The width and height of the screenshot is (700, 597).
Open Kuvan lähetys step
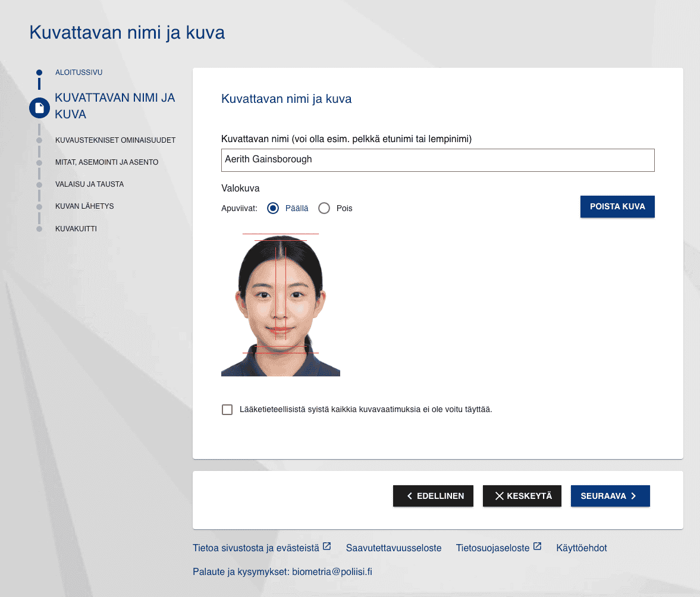[x=84, y=206]
